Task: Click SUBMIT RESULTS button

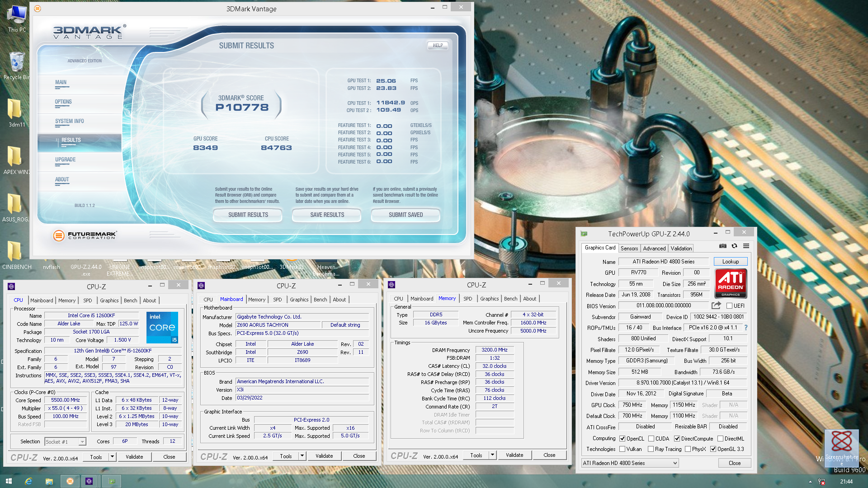Action: [x=248, y=215]
